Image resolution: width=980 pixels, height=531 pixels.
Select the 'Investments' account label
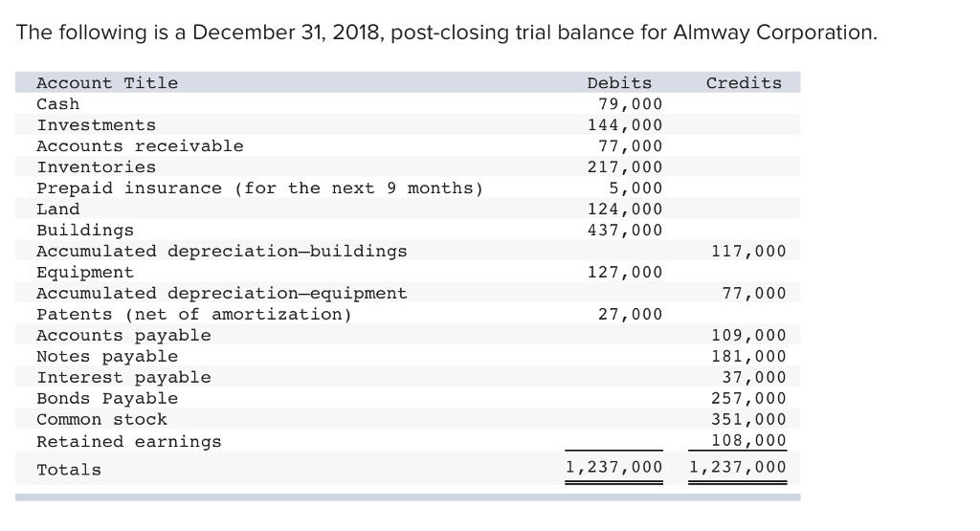[97, 125]
